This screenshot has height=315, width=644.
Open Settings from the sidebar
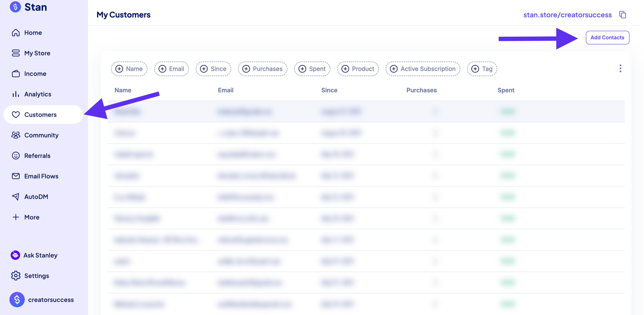click(x=37, y=275)
